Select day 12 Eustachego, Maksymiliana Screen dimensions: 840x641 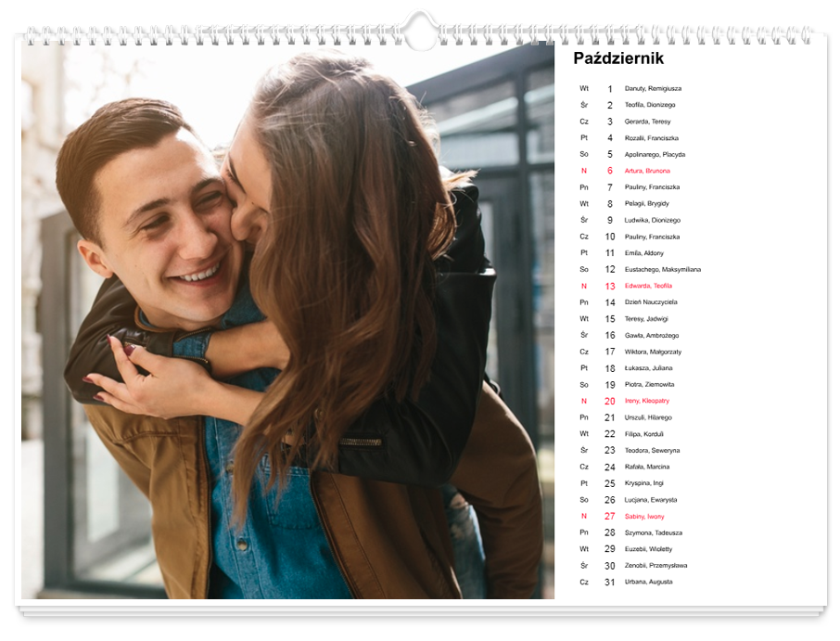(662, 270)
